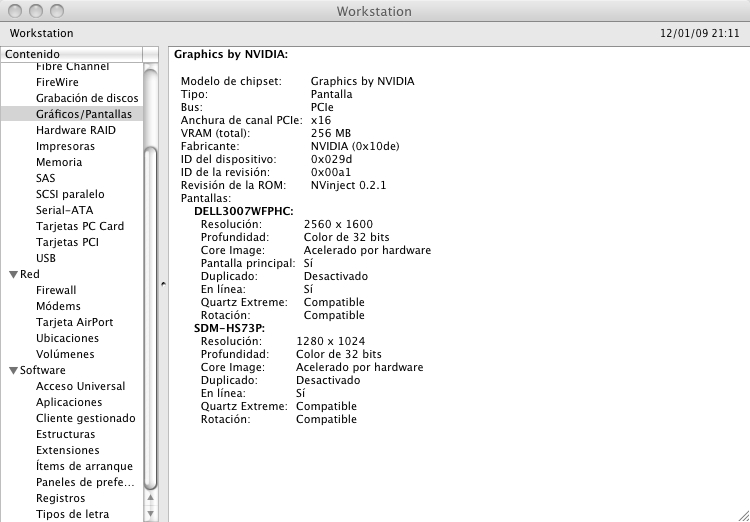Screen dimensions: 750x522
Task: Click the NVinject 0.2.1 value
Action: [x=348, y=185]
